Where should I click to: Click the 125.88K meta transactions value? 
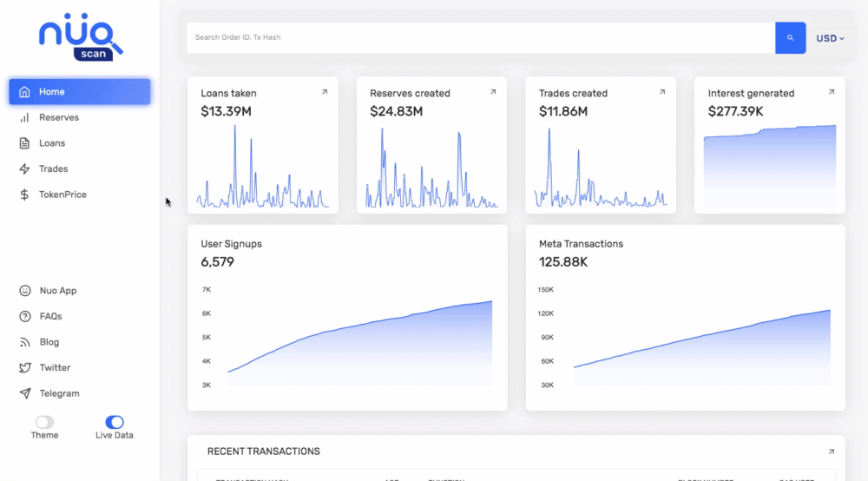563,262
